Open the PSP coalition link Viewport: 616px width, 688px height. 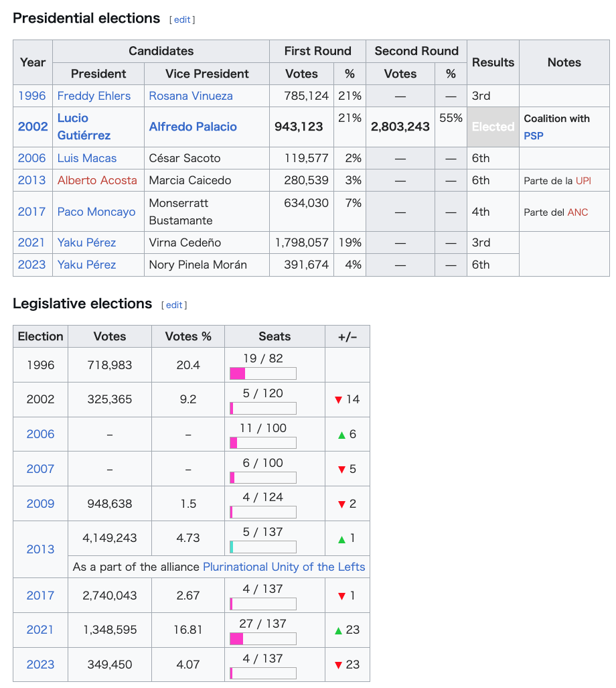[534, 135]
